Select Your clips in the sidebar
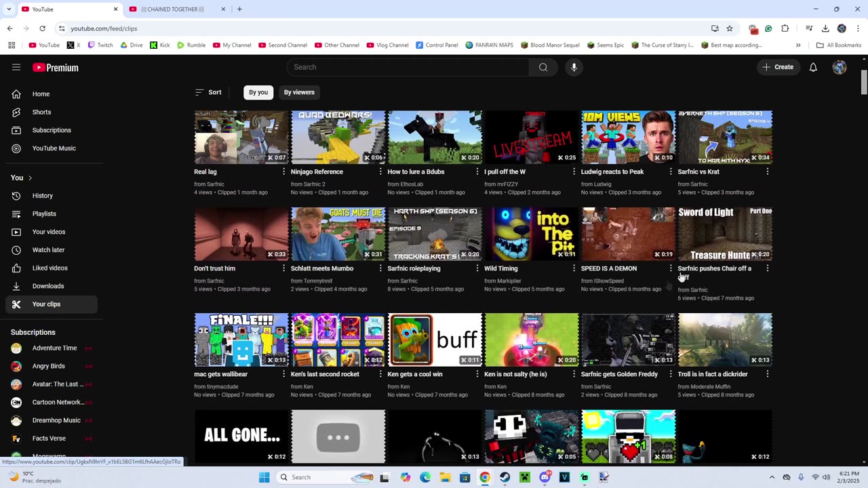868x488 pixels. (x=52, y=304)
